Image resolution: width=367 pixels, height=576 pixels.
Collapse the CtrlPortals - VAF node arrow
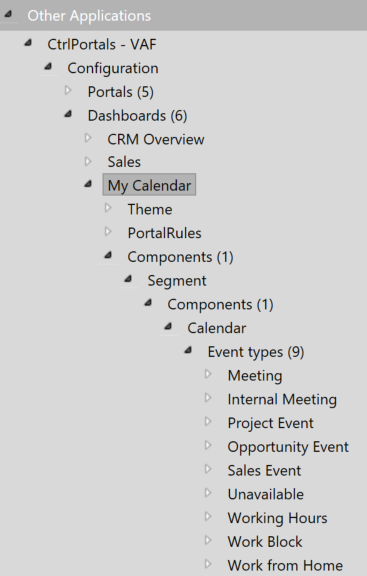[28, 43]
